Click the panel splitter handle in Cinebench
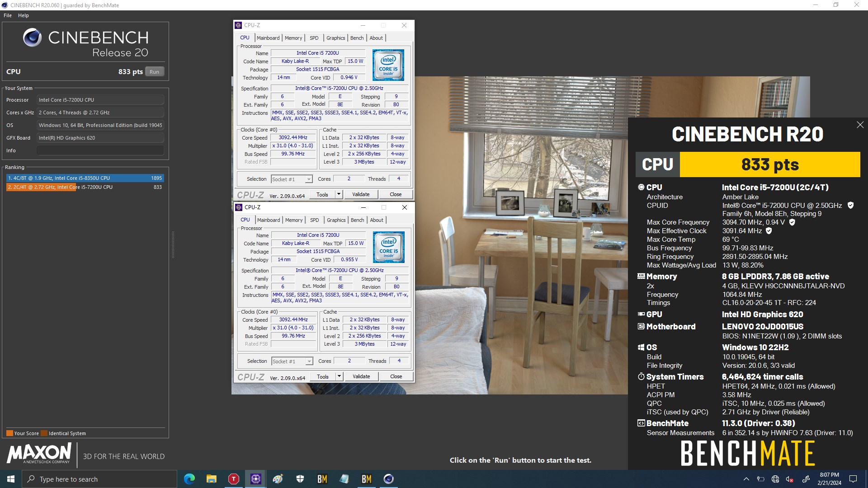The image size is (868, 488). click(x=173, y=244)
